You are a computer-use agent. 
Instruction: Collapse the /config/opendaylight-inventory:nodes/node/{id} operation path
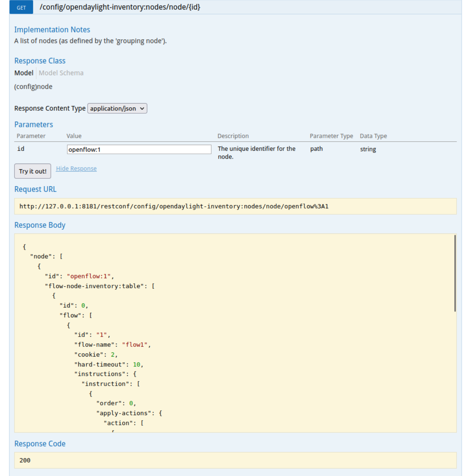[120, 7]
